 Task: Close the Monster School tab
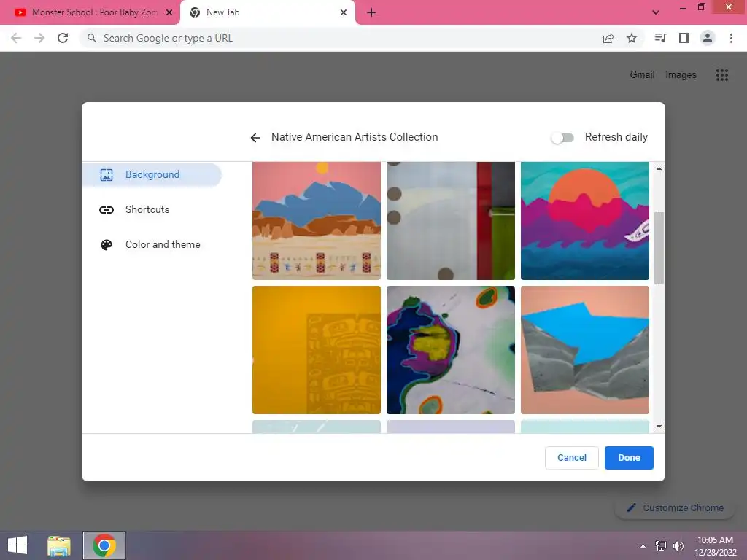pos(169,13)
